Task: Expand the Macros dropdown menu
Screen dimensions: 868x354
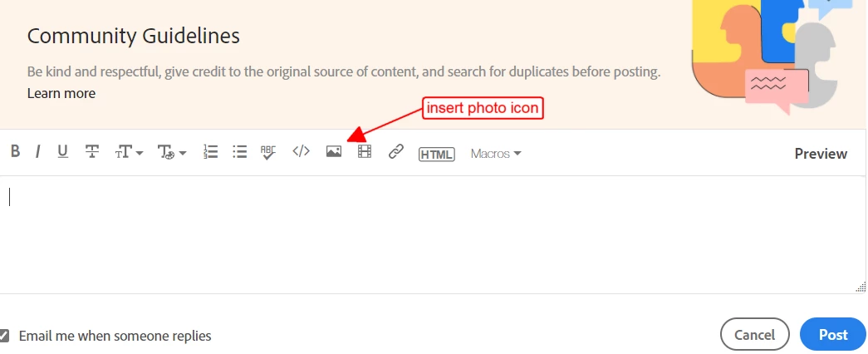Action: [496, 154]
